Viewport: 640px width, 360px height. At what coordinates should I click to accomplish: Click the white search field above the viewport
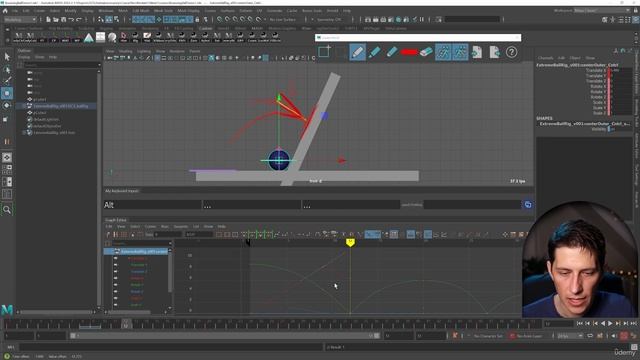418,38
